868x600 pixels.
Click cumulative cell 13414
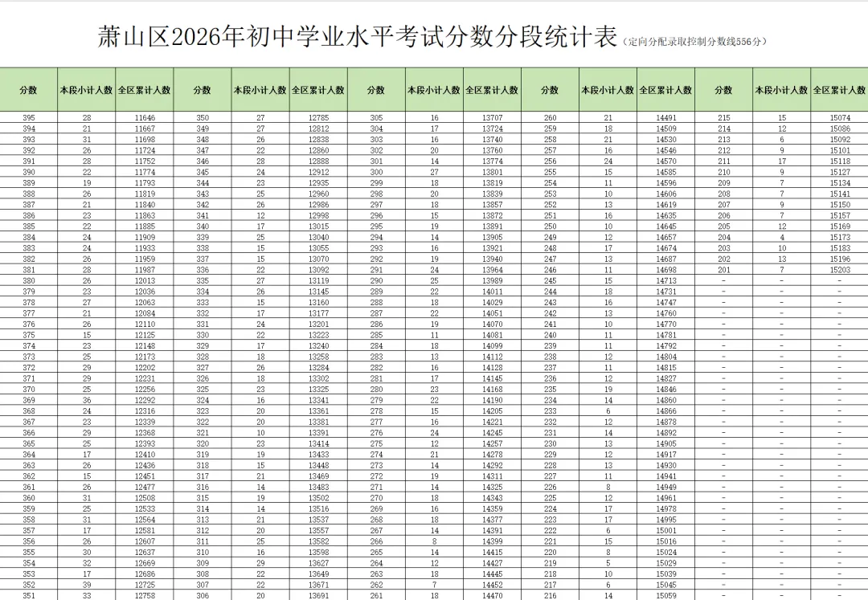(x=319, y=443)
